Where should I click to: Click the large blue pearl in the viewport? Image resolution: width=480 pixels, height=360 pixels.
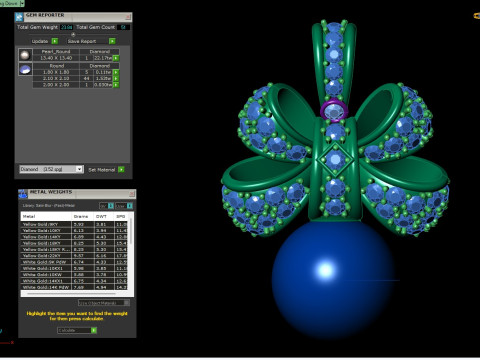coord(333,280)
